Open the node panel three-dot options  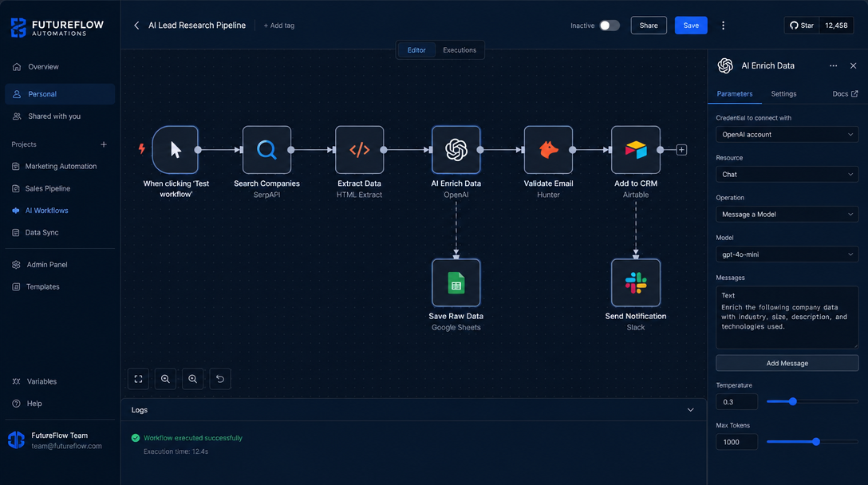[833, 66]
